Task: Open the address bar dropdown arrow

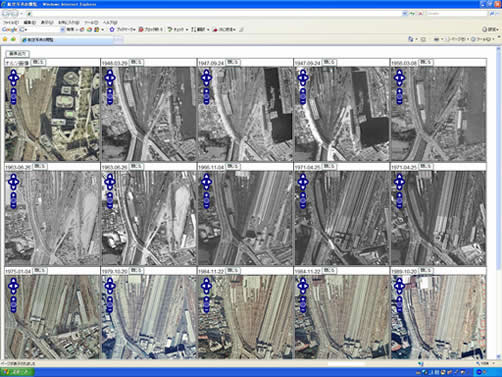Action: (404, 14)
